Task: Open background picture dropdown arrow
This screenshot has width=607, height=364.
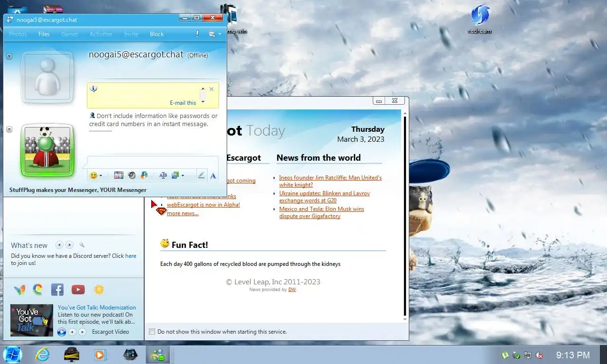Action: pyautogui.click(x=183, y=176)
